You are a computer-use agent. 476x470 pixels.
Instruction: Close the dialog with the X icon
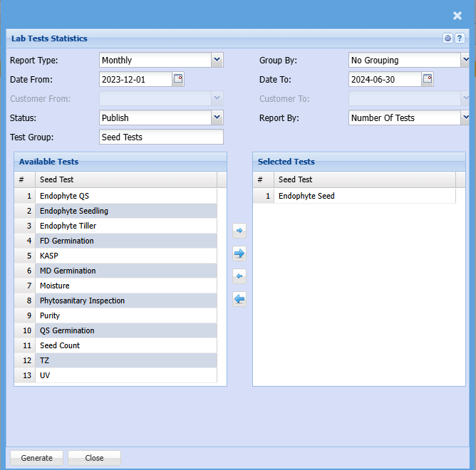pos(457,16)
